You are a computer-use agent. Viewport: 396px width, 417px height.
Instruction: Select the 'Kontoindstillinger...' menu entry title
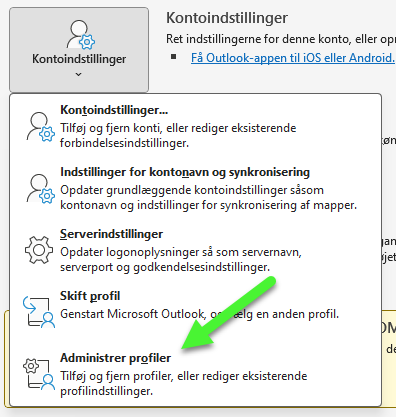point(114,110)
